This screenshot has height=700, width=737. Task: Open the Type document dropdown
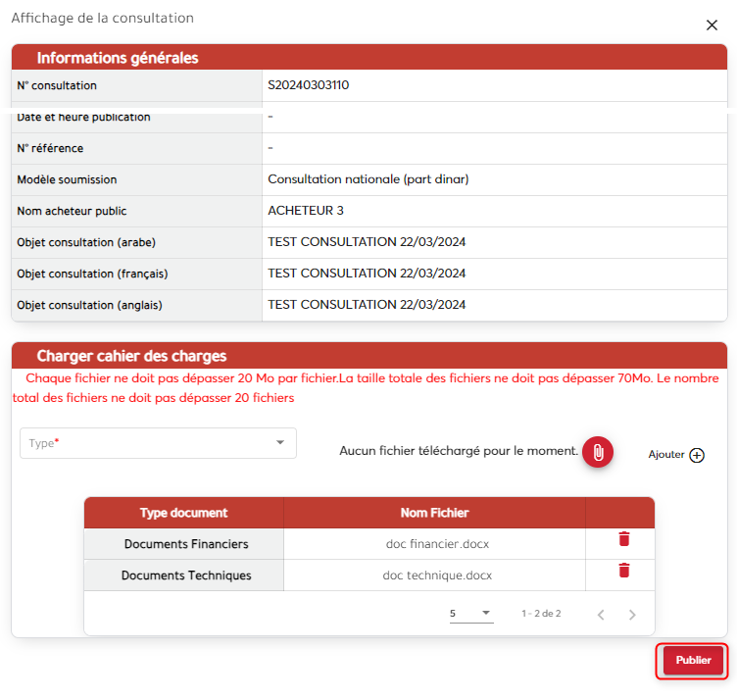pyautogui.click(x=158, y=443)
